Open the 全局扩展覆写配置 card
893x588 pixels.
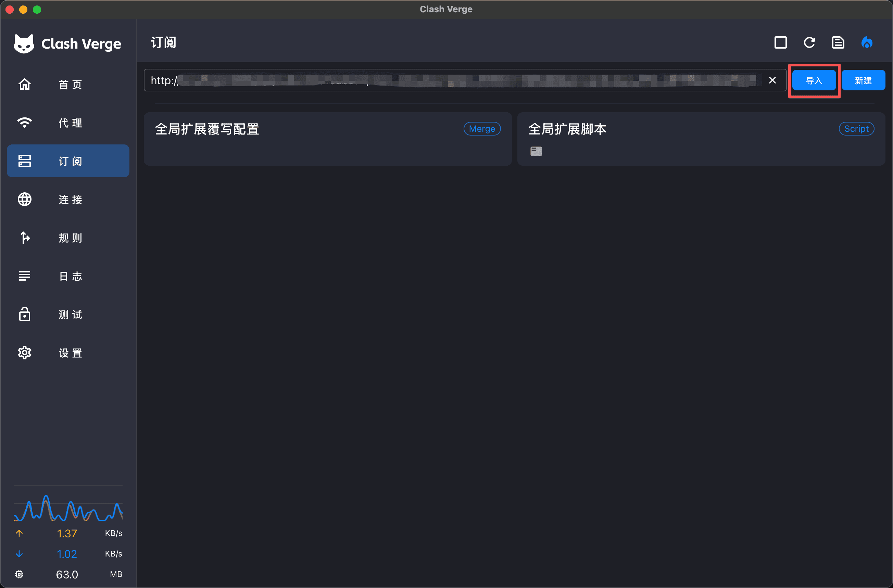click(328, 139)
